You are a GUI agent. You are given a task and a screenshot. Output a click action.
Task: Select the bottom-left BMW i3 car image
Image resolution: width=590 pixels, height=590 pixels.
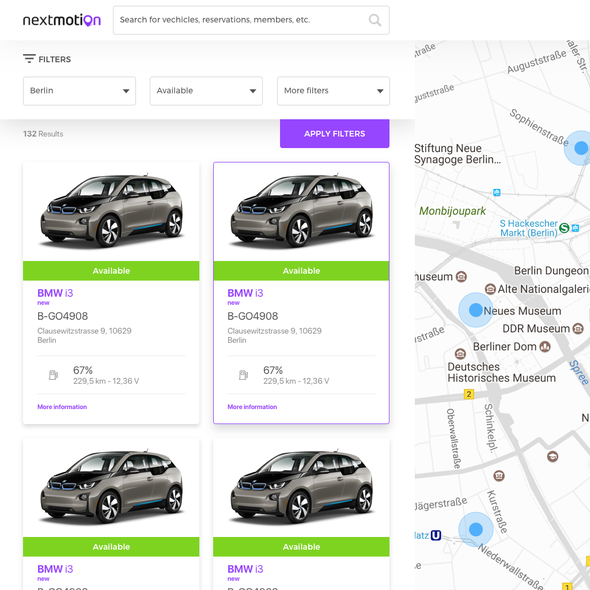point(111,487)
